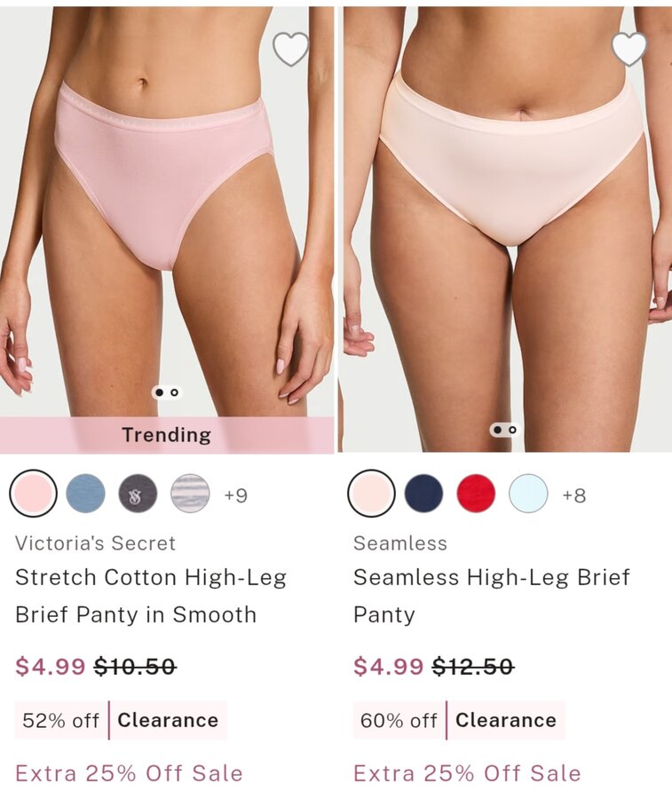Favorite the Stretch Cotton brief with heart icon
This screenshot has height=799, width=672.
(291, 49)
